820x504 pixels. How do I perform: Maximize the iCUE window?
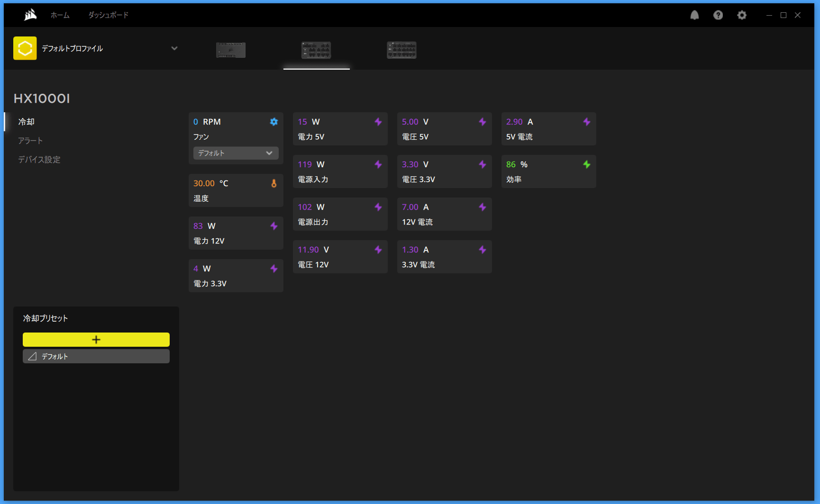pyautogui.click(x=784, y=15)
